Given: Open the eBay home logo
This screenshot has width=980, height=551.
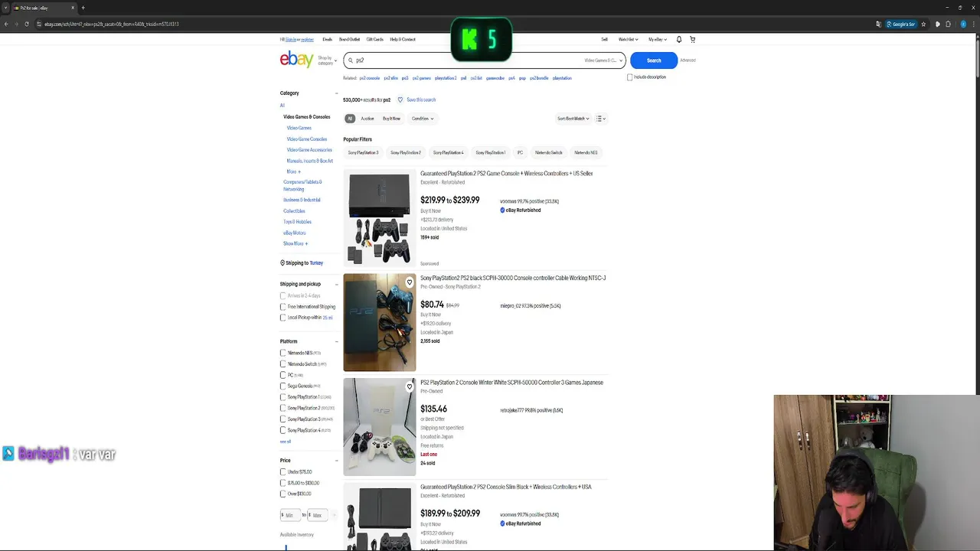Looking at the screenshot, I should pyautogui.click(x=296, y=60).
